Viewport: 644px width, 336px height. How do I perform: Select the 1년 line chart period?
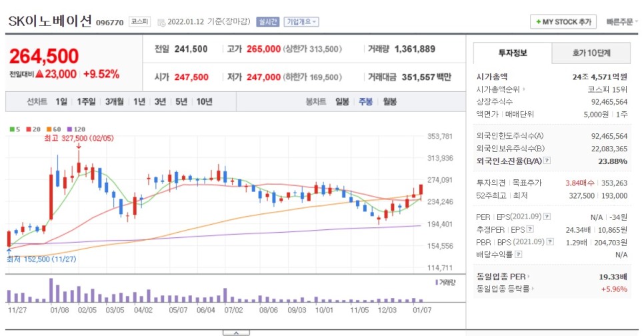(139, 101)
